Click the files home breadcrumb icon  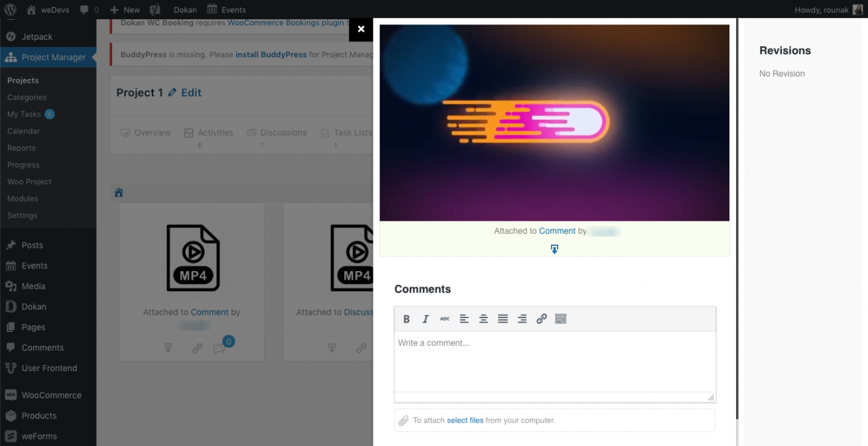119,193
